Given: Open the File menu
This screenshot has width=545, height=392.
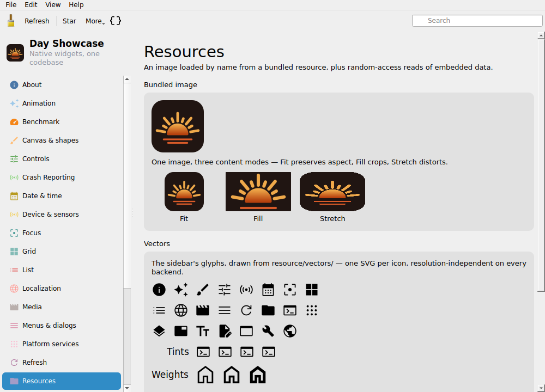Looking at the screenshot, I should [11, 5].
